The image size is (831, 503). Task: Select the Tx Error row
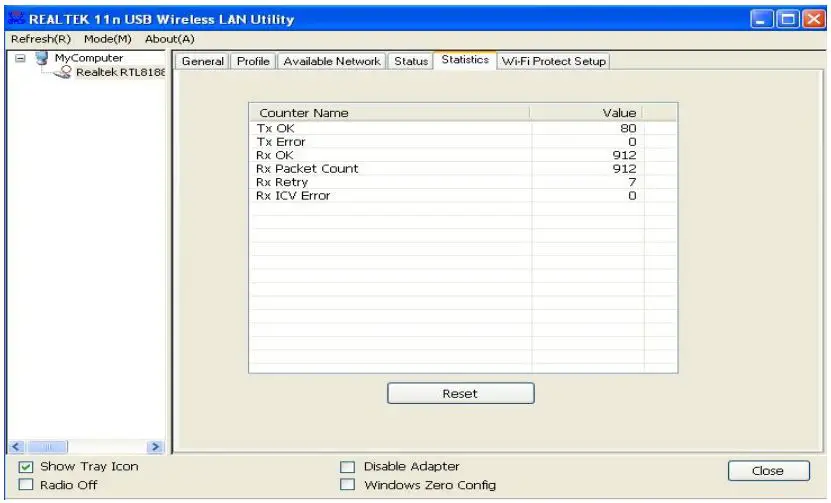pos(463,142)
